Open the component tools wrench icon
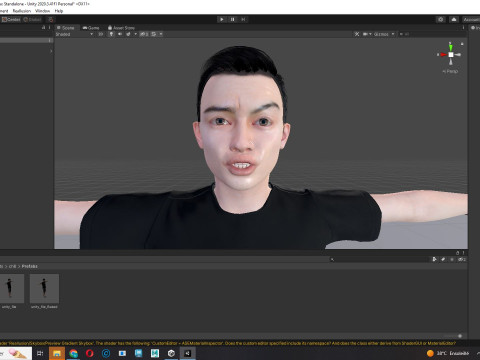The height and width of the screenshot is (360, 480). [357, 34]
